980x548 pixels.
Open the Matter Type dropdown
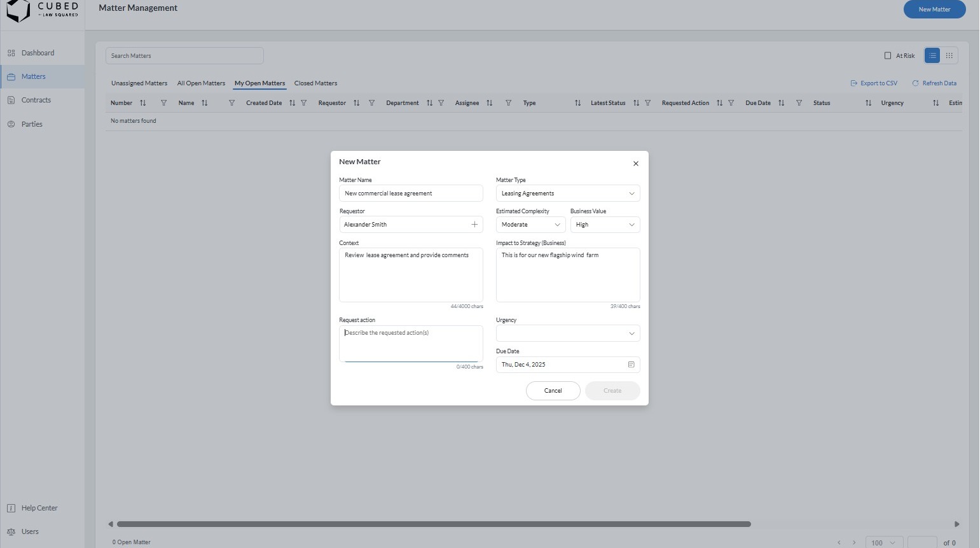coord(567,193)
